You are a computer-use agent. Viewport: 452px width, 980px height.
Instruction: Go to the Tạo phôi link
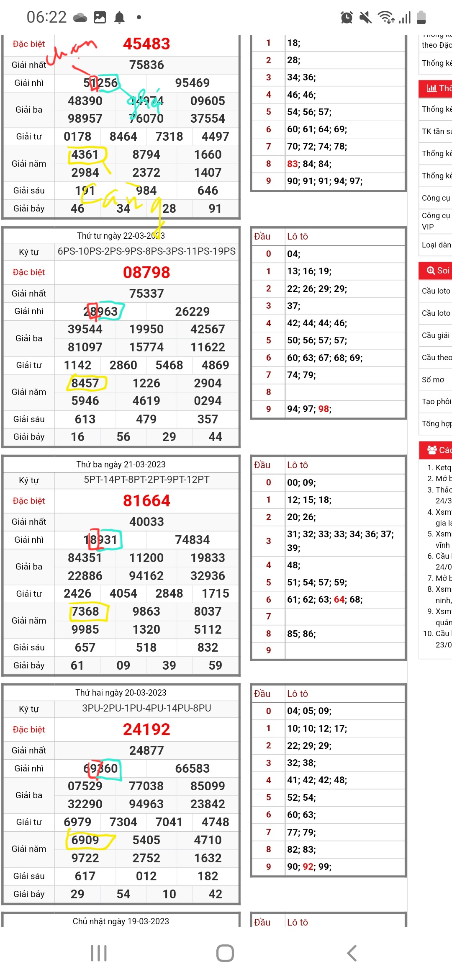click(436, 402)
